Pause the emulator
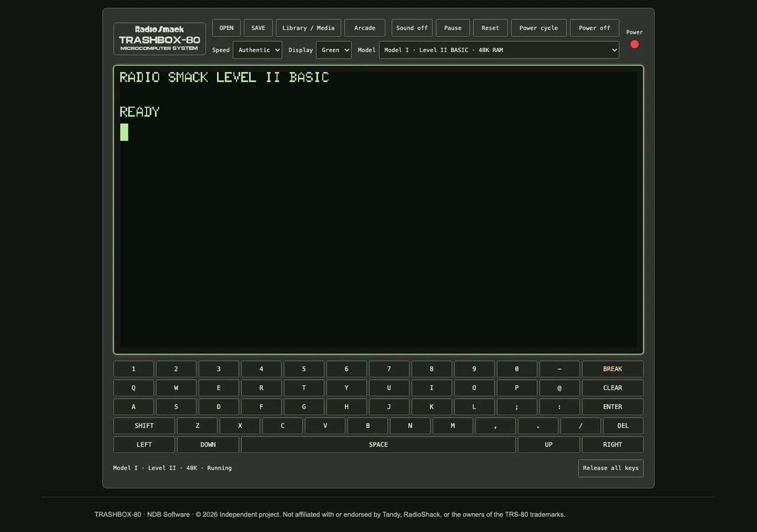This screenshot has height=532, width=757. (x=453, y=28)
